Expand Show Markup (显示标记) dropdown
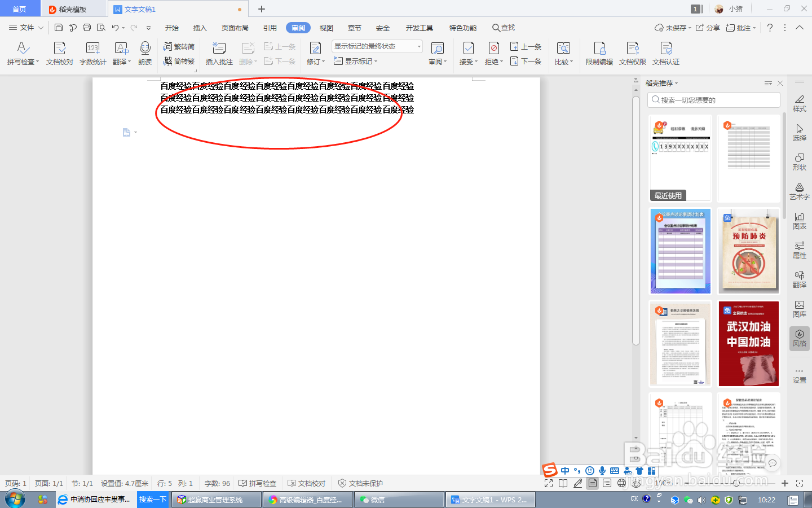This screenshot has height=508, width=812. coord(376,61)
